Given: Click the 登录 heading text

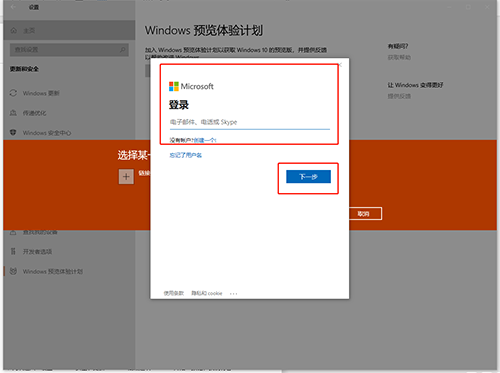Looking at the screenshot, I should (179, 105).
